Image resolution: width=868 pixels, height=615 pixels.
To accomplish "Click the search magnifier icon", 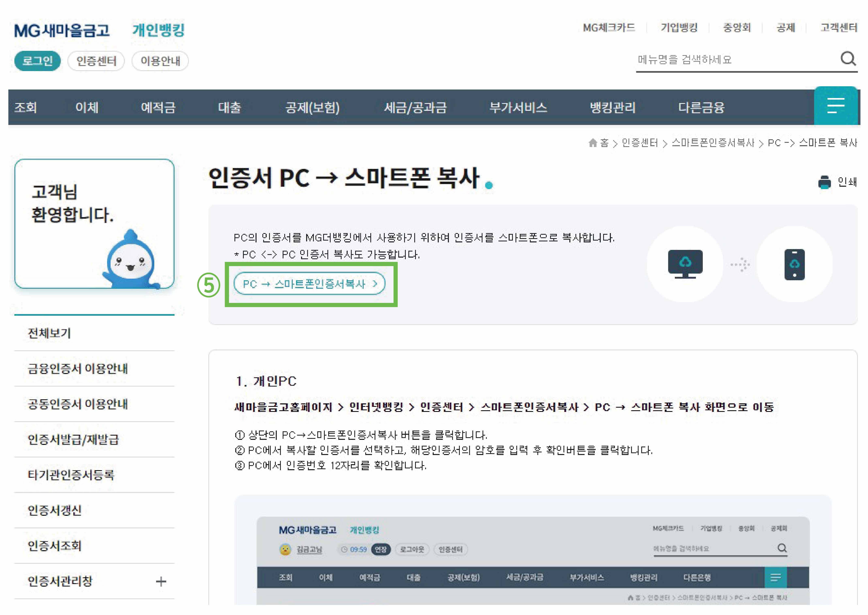I will 848,59.
